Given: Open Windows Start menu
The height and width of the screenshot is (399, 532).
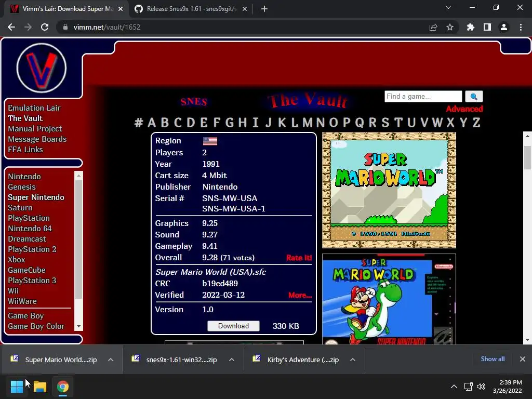Looking at the screenshot, I should (x=17, y=387).
